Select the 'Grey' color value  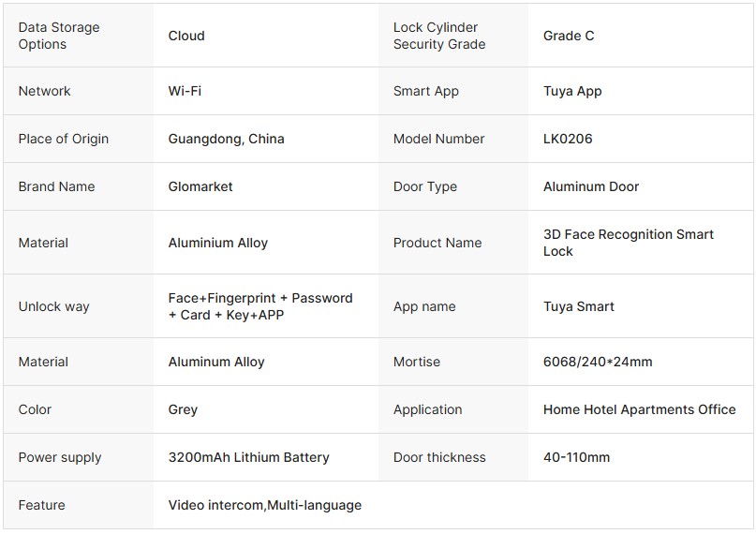(x=183, y=409)
